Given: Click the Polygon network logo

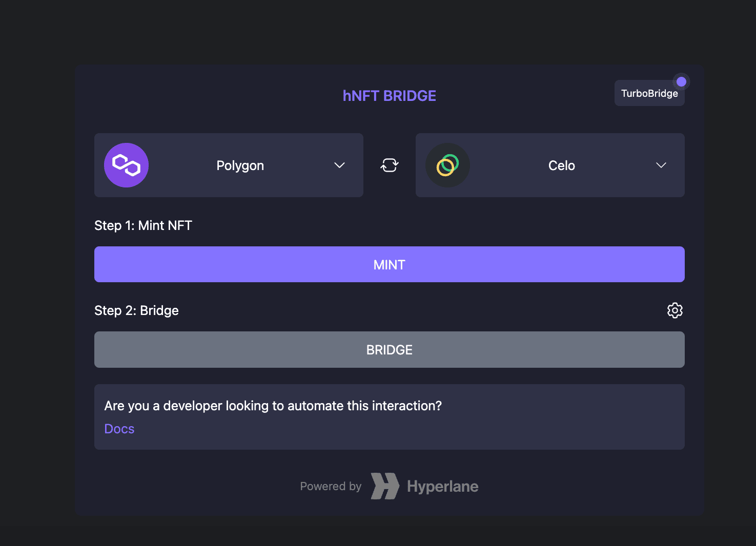Looking at the screenshot, I should point(126,165).
